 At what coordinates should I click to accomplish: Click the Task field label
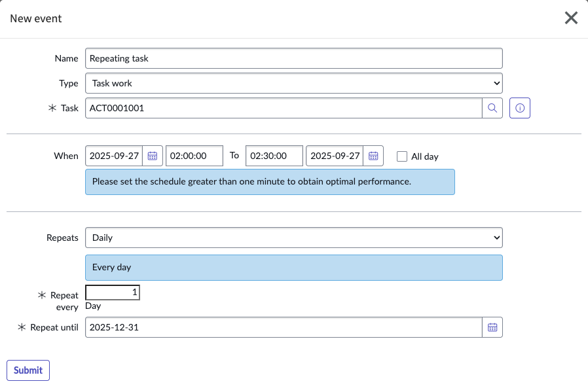[69, 108]
